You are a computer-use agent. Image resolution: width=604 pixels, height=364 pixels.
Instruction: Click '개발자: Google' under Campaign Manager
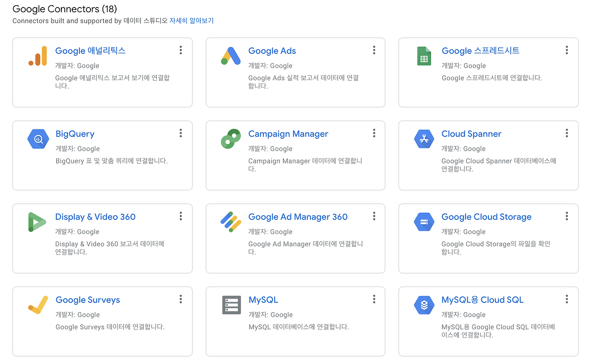pos(270,149)
